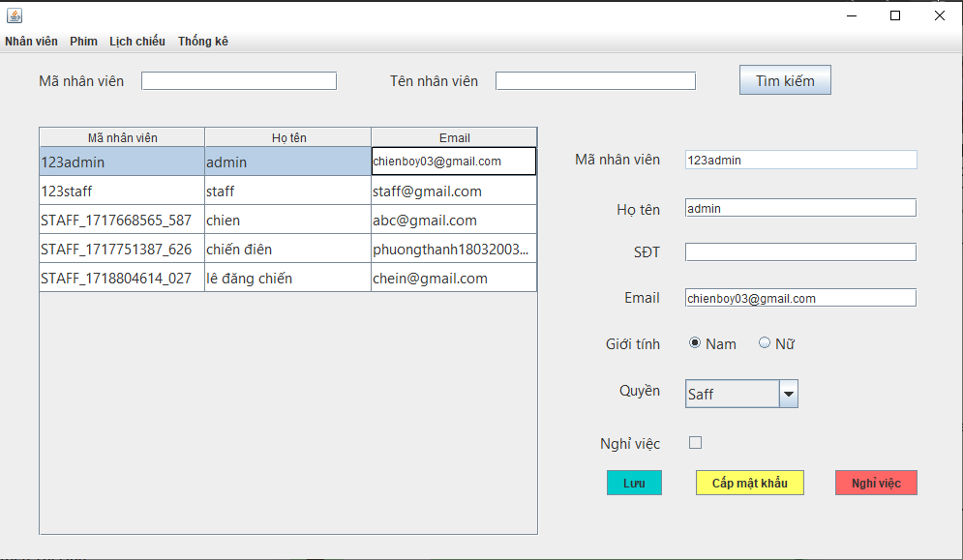The image size is (963, 560).
Task: Open the Thống kê menu
Action: tap(203, 42)
